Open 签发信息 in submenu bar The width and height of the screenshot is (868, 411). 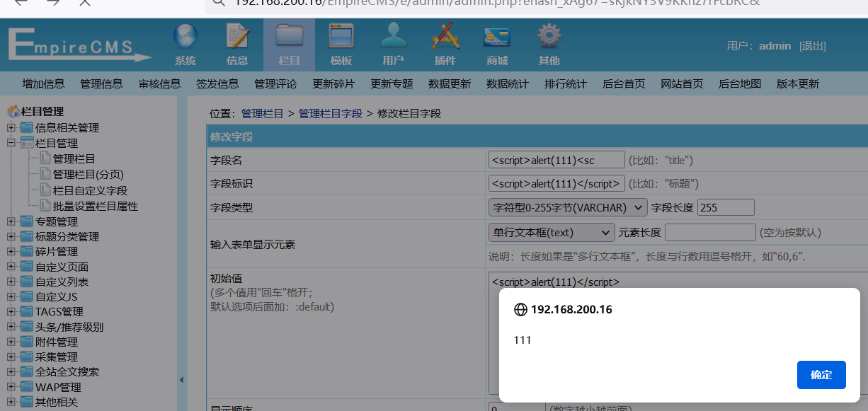point(217,84)
